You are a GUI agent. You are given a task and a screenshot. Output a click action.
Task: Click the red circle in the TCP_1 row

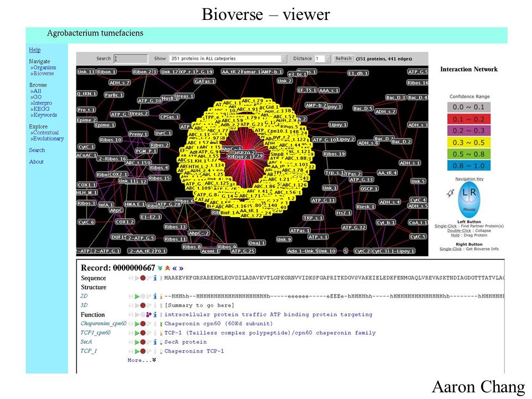pos(143,351)
